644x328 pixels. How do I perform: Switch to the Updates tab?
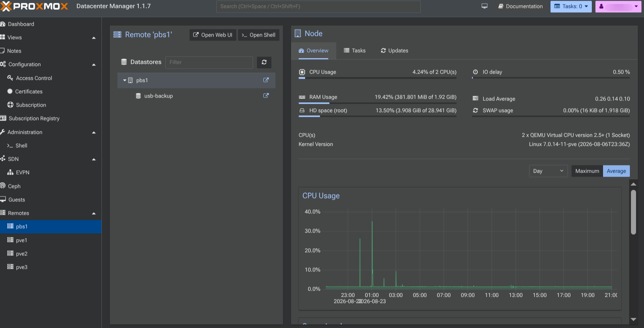(x=394, y=50)
